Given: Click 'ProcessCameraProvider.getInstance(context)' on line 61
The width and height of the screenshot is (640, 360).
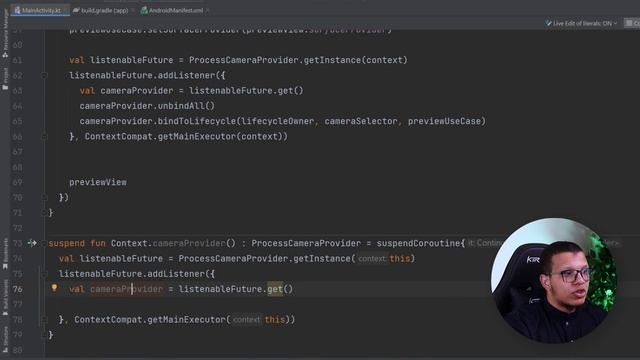Looking at the screenshot, I should pos(298,60).
